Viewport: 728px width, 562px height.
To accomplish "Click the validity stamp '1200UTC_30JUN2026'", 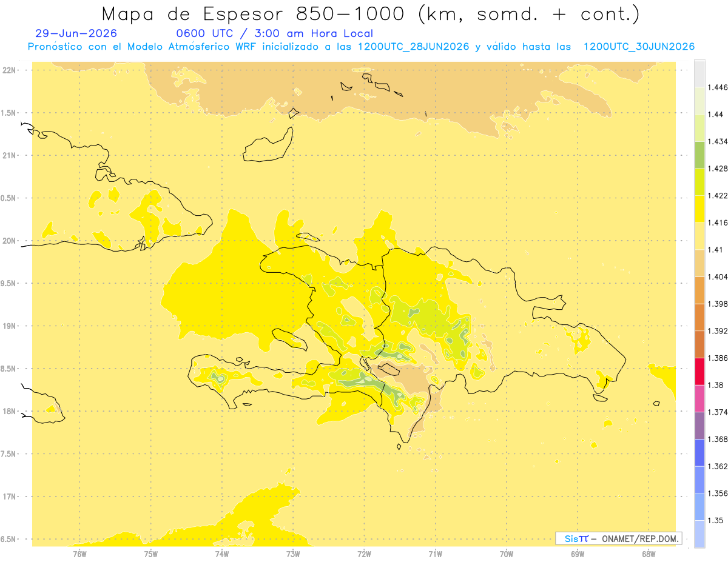I will click(x=639, y=47).
